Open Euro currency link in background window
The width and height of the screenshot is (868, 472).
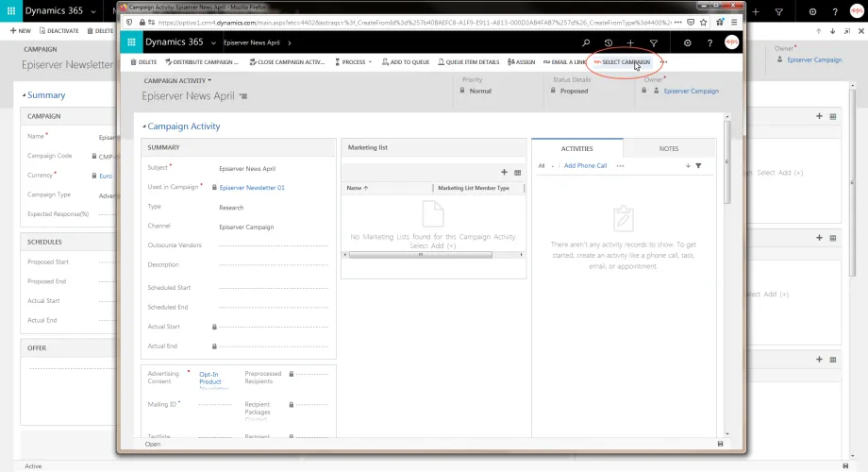tap(106, 176)
